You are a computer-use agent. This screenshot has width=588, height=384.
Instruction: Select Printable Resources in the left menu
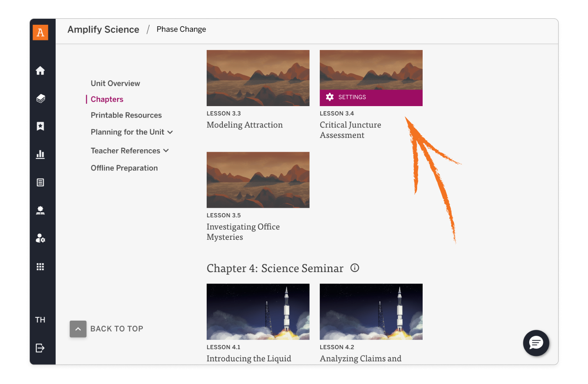point(126,115)
